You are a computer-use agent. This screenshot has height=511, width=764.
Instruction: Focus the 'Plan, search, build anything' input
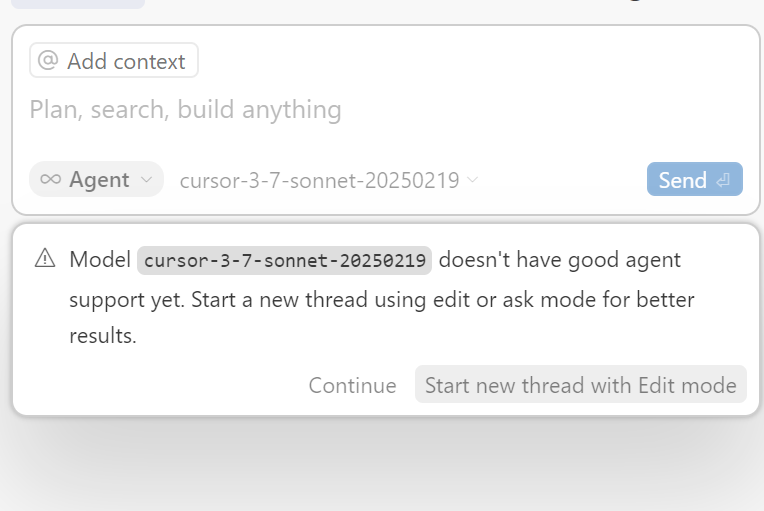point(186,109)
